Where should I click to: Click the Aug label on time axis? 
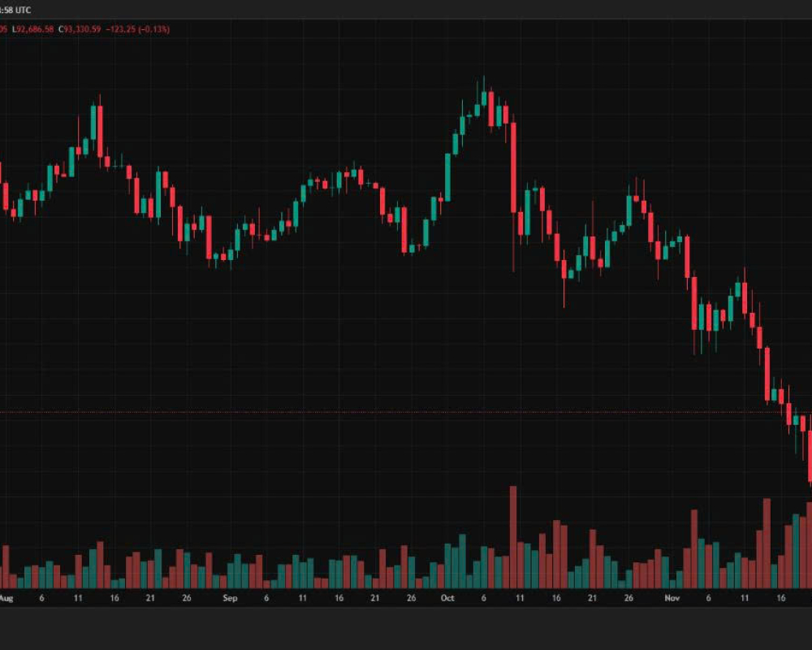tap(6, 598)
